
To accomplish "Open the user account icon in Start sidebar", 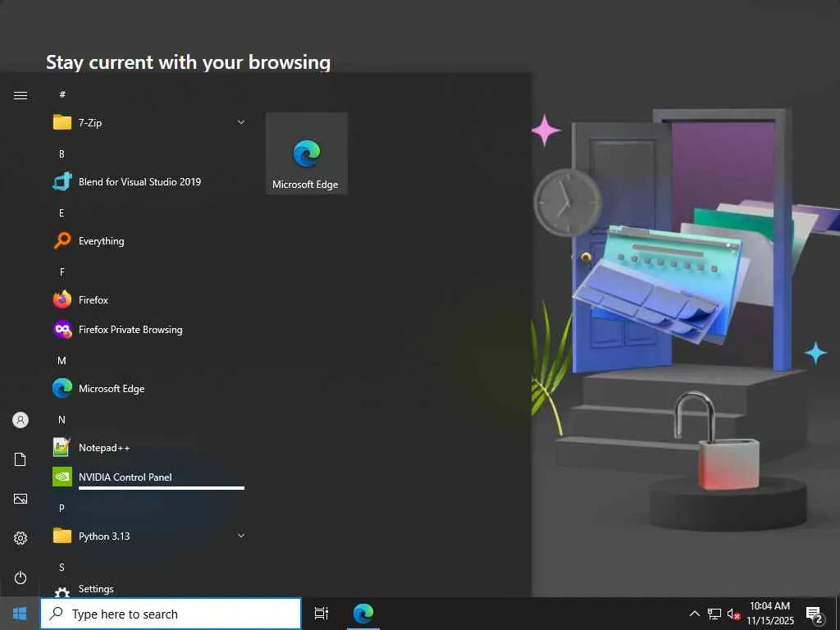I will click(21, 420).
